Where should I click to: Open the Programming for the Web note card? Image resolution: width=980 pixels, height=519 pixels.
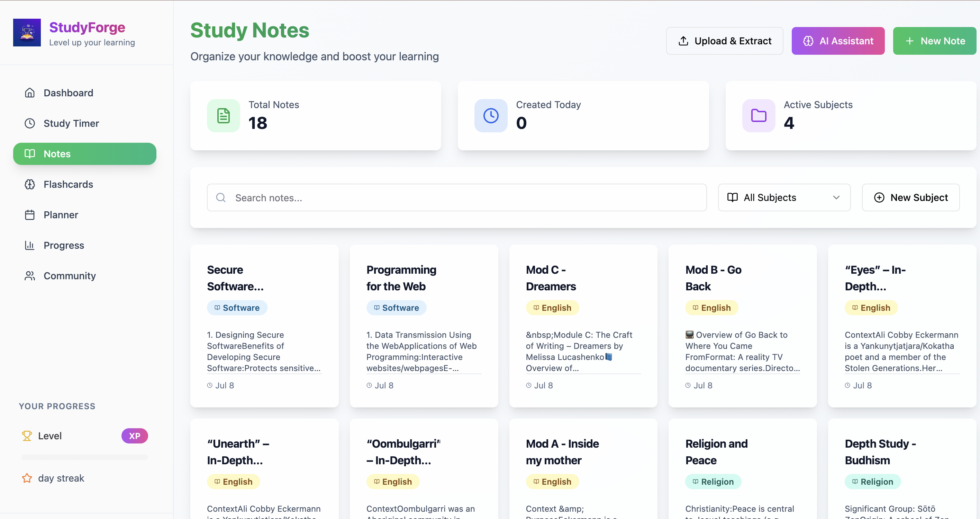tap(424, 326)
